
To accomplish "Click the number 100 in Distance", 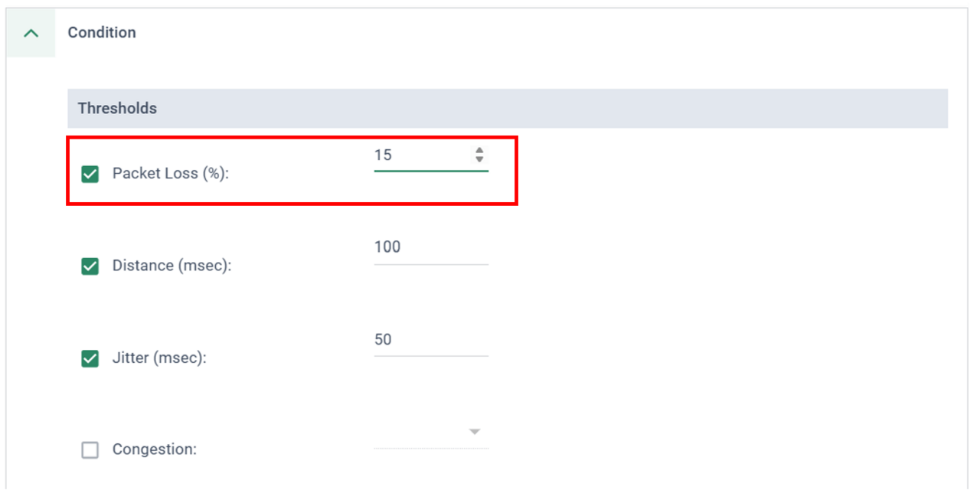I will tap(387, 247).
